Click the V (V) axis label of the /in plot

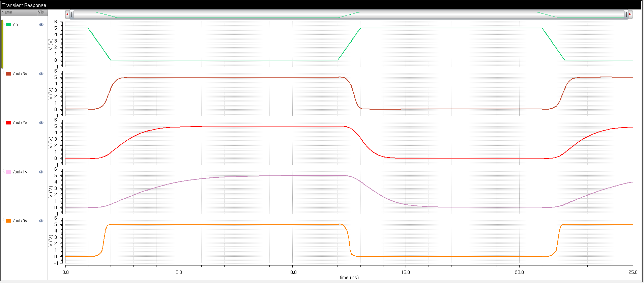tap(51, 44)
